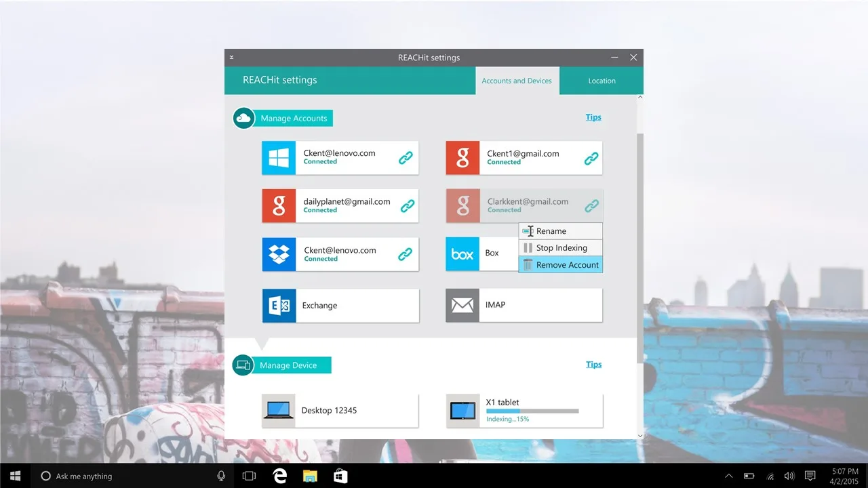Click the X1 tablet indexing progress bar
The image size is (868, 488).
click(x=532, y=411)
